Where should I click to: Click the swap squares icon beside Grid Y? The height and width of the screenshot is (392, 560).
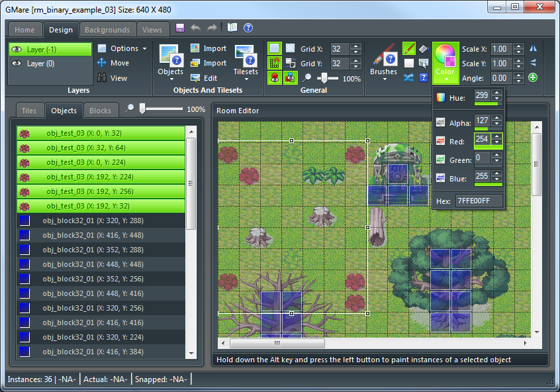coord(291,64)
